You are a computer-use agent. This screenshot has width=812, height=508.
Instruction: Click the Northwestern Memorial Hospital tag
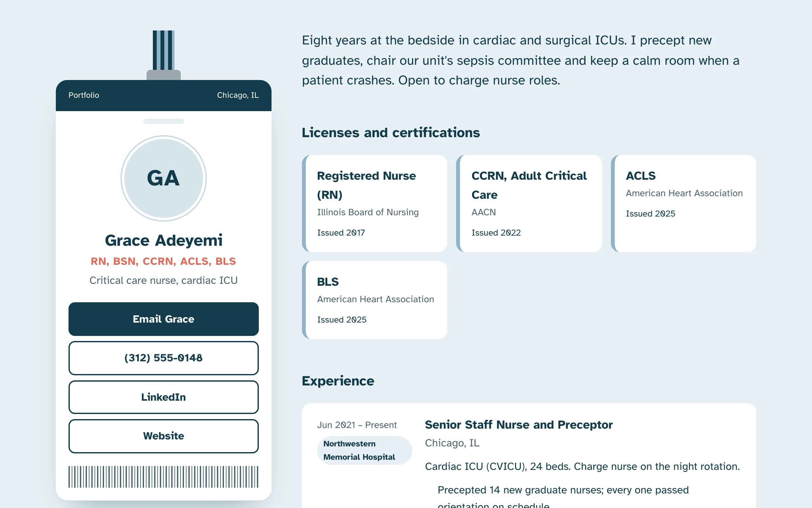[x=364, y=450]
